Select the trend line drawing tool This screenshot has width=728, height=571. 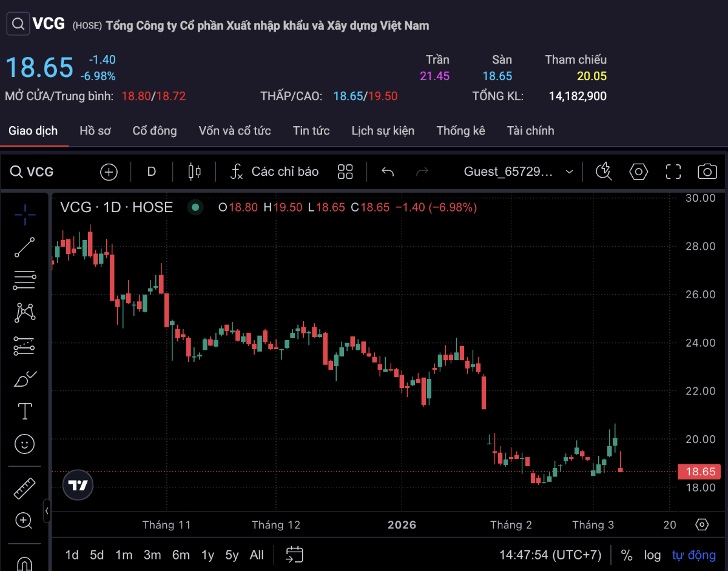click(x=24, y=247)
